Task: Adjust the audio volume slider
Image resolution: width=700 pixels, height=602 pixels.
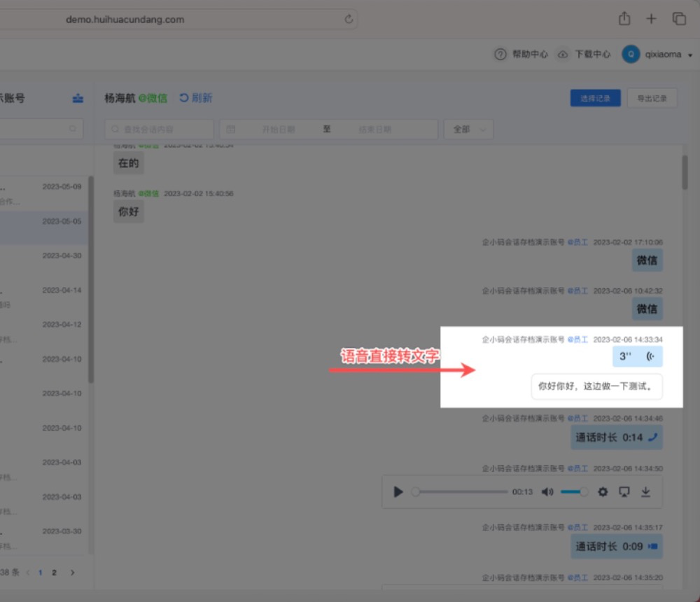Action: [574, 492]
